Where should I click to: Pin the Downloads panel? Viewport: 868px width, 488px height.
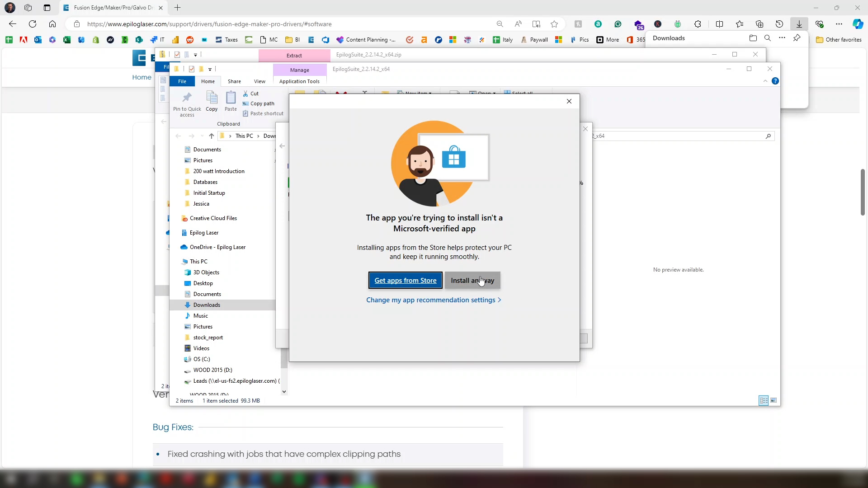click(797, 38)
